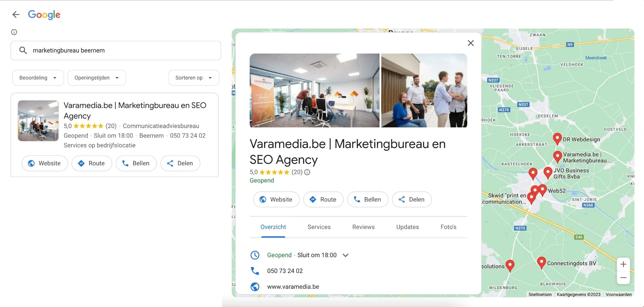
Task: Select the JVO Business Gifts map pin
Action: pyautogui.click(x=548, y=173)
